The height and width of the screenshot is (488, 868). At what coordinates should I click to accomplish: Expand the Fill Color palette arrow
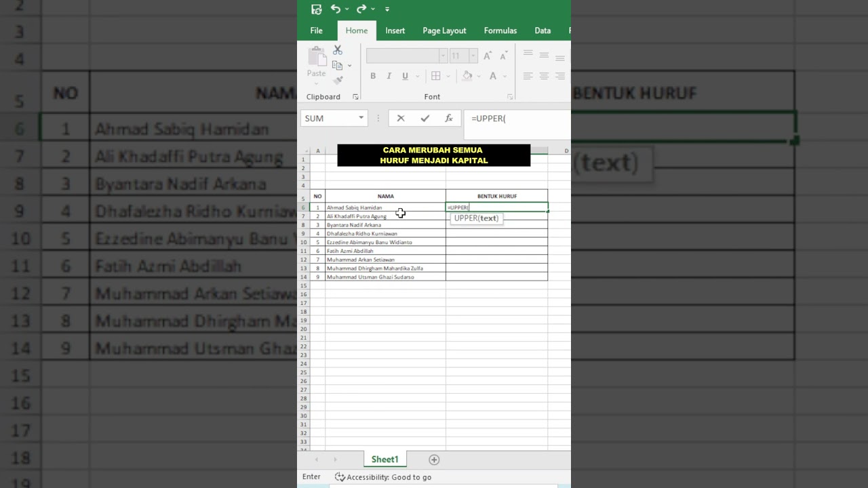click(479, 77)
